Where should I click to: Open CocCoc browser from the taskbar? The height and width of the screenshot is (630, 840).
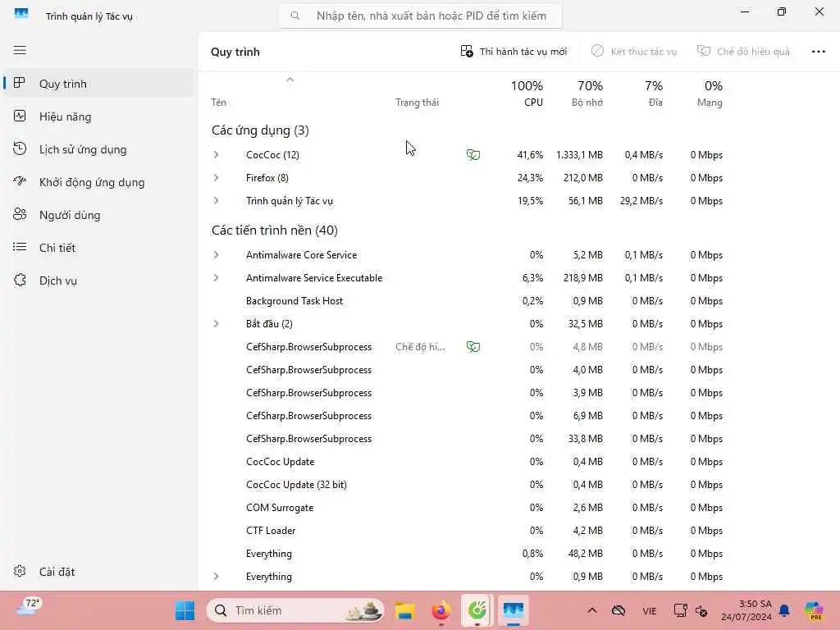click(x=477, y=610)
